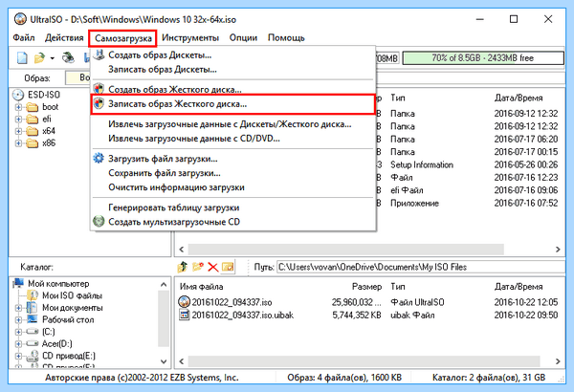The height and width of the screenshot is (392, 574).
Task: Click floppy icon beside Создать образ Дискеты
Action: pyautogui.click(x=99, y=54)
